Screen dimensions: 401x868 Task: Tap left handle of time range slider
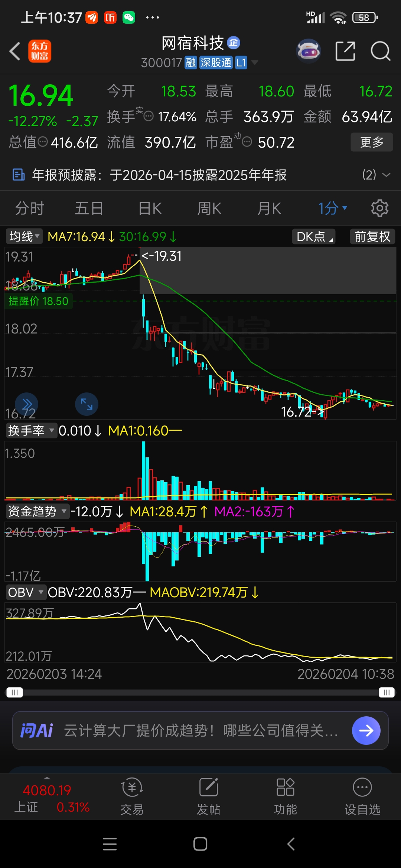tap(15, 692)
